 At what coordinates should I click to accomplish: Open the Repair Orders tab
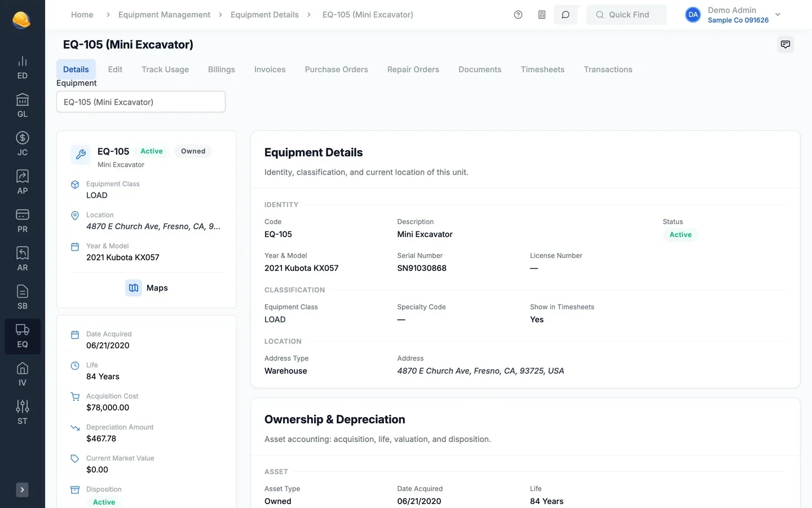click(x=413, y=69)
